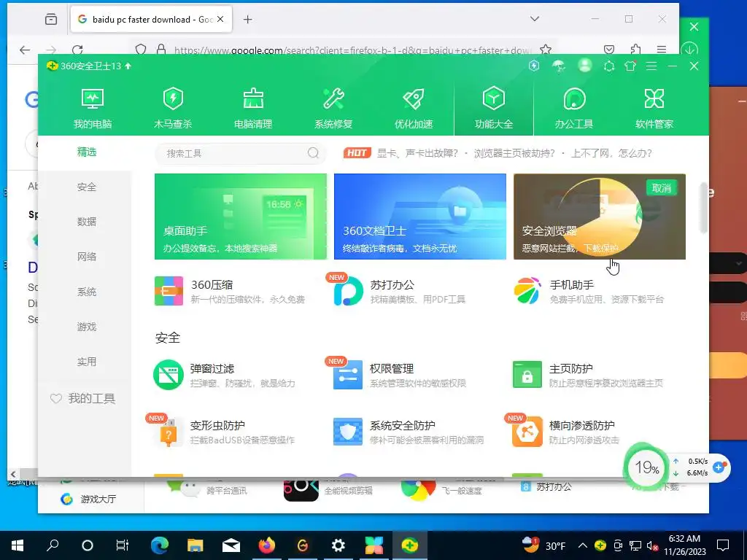
Task: Cancel 安全浏览器 download with 取消 button
Action: pyautogui.click(x=662, y=188)
